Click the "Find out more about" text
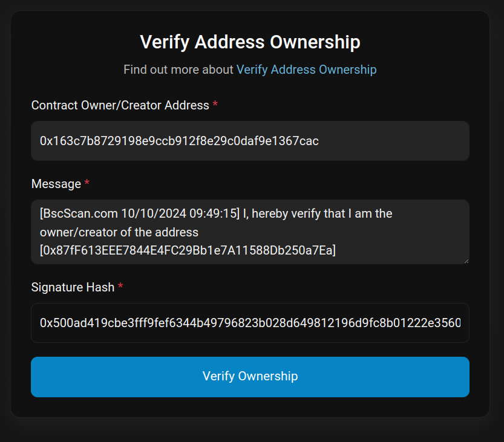 [178, 70]
